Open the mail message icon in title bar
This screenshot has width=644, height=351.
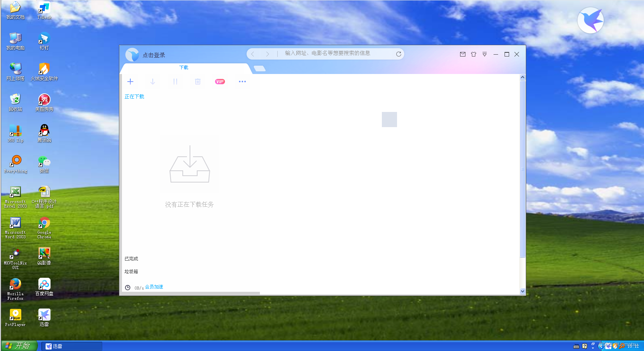[x=463, y=54]
